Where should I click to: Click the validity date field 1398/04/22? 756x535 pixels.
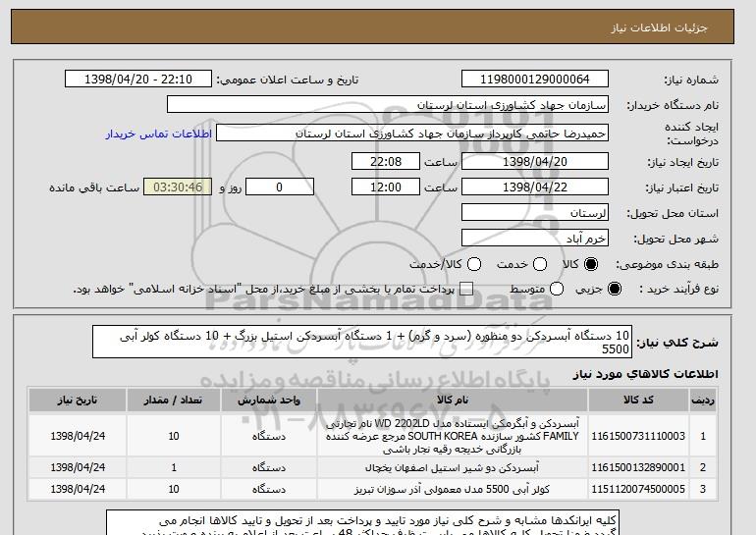pos(535,187)
